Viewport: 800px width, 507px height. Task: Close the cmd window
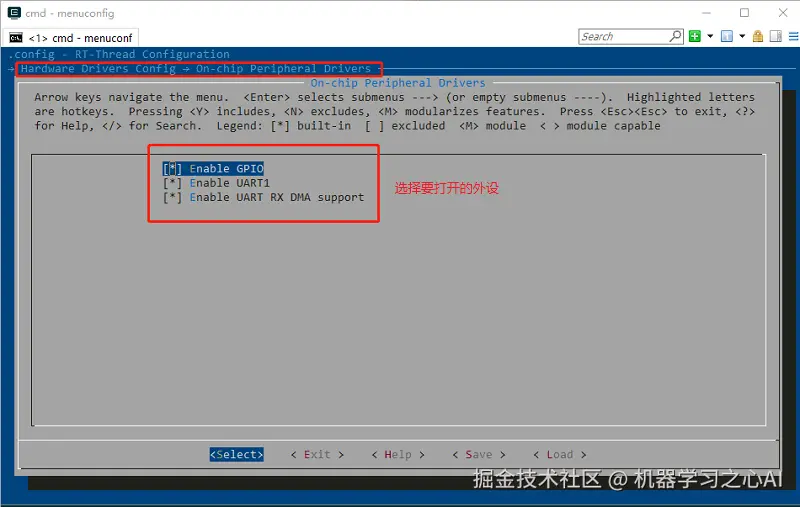pyautogui.click(x=783, y=13)
